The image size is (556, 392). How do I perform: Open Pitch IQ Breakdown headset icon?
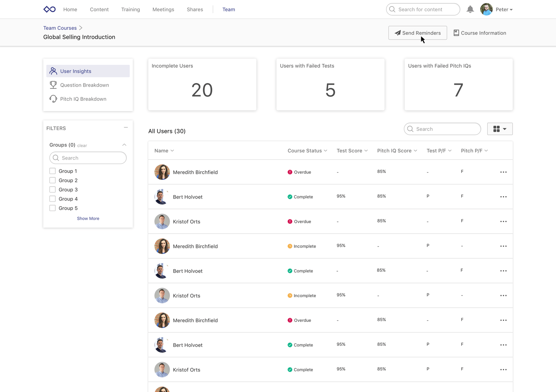(53, 99)
